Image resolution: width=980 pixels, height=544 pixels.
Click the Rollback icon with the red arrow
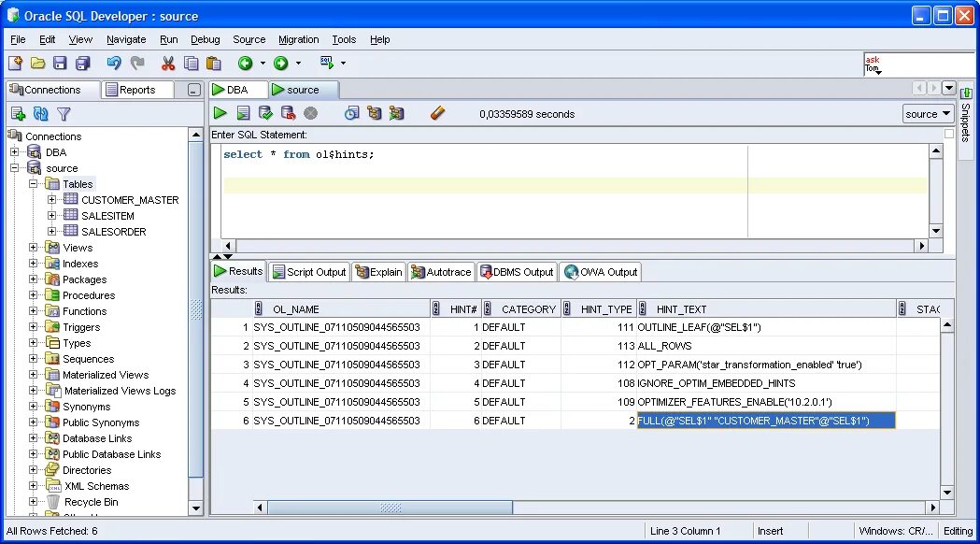click(288, 112)
